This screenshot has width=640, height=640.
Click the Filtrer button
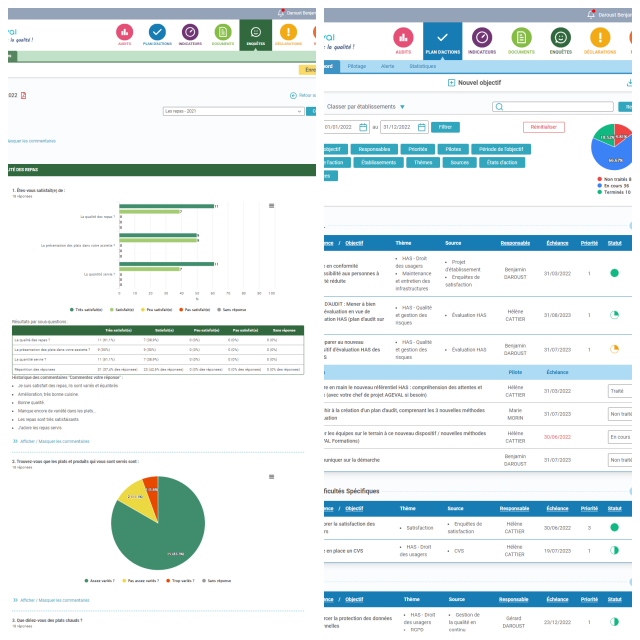click(445, 127)
